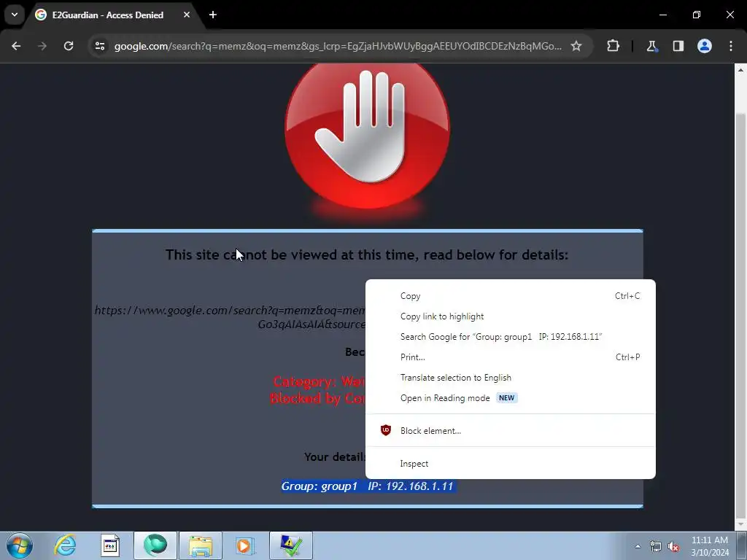747x560 pixels.
Task: Reload the current page
Action: click(x=69, y=46)
